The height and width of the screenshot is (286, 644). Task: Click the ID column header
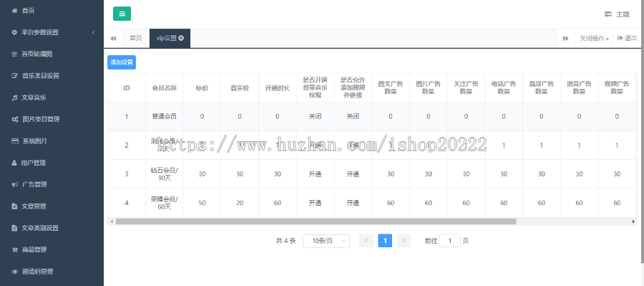127,88
